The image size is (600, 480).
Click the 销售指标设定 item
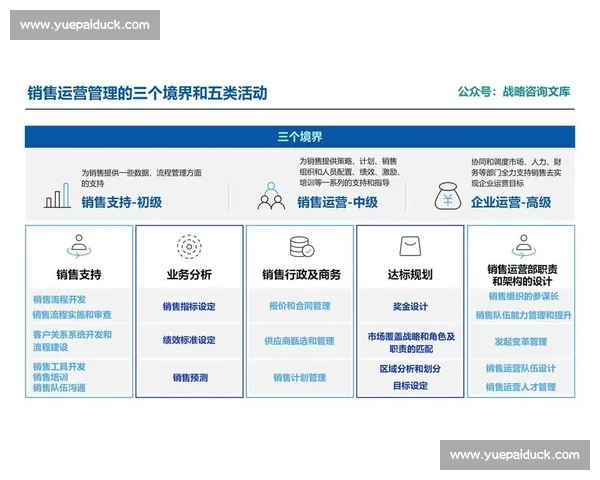[189, 306]
